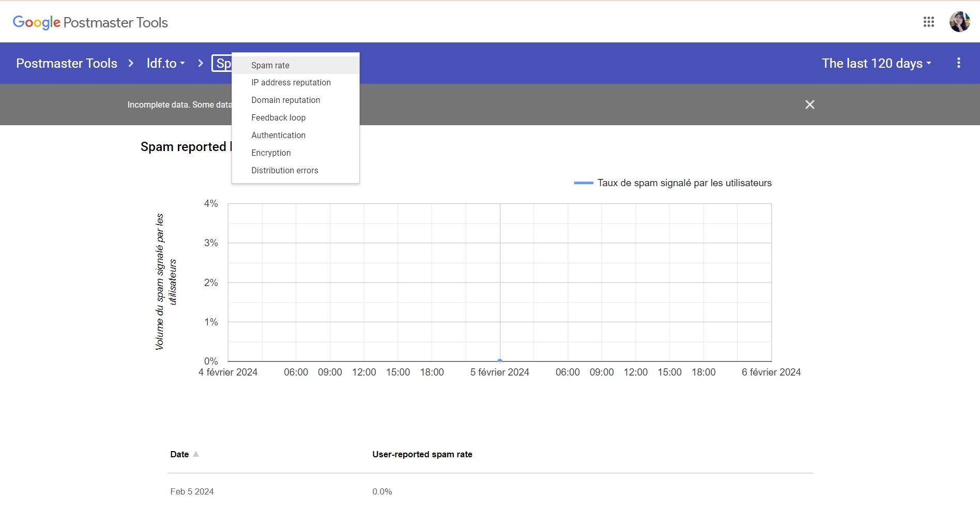980x509 pixels.
Task: Click the Google Postmaster Tools logo
Action: point(90,22)
